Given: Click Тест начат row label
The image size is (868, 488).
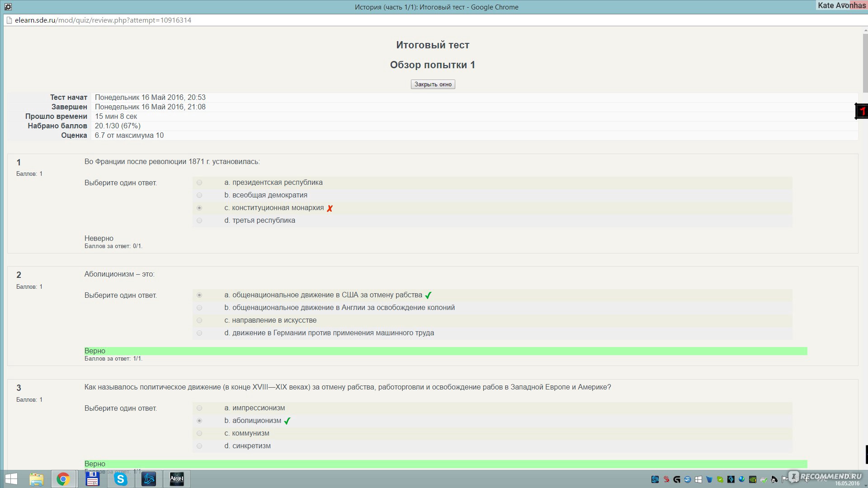Looking at the screenshot, I should coord(69,98).
